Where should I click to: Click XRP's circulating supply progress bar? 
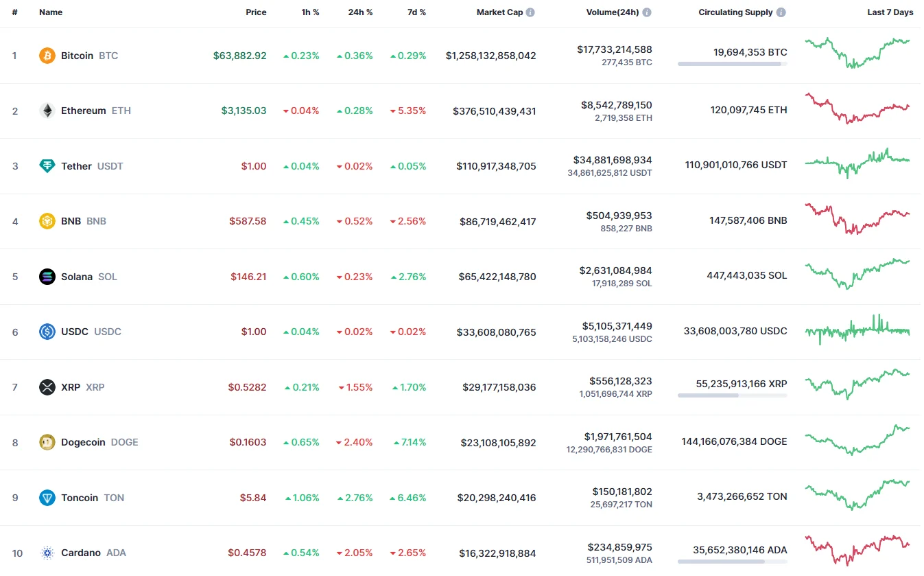(732, 395)
